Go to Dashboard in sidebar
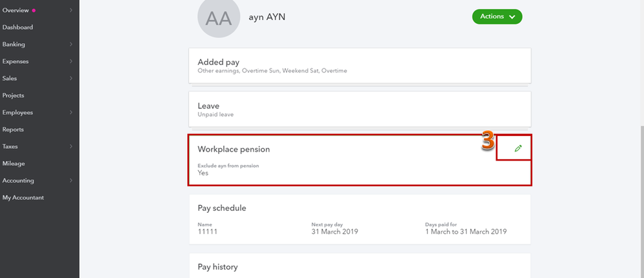This screenshot has height=278, width=644. [x=17, y=27]
